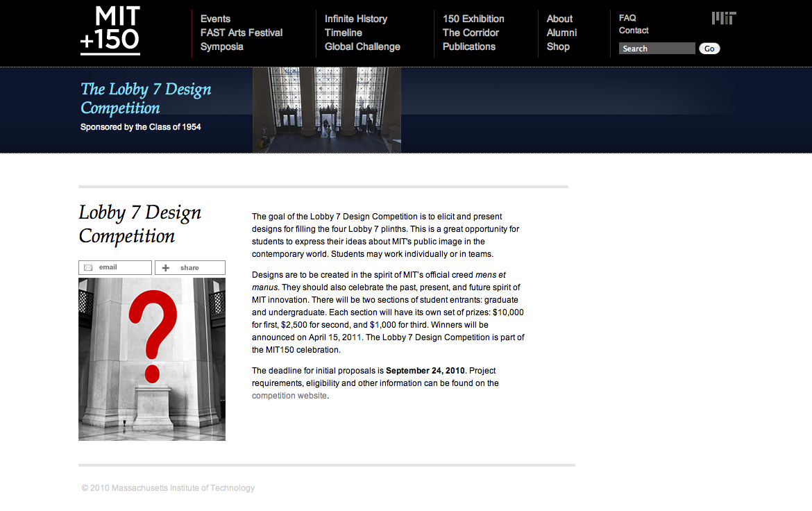Visit the Alumni section

click(x=562, y=33)
